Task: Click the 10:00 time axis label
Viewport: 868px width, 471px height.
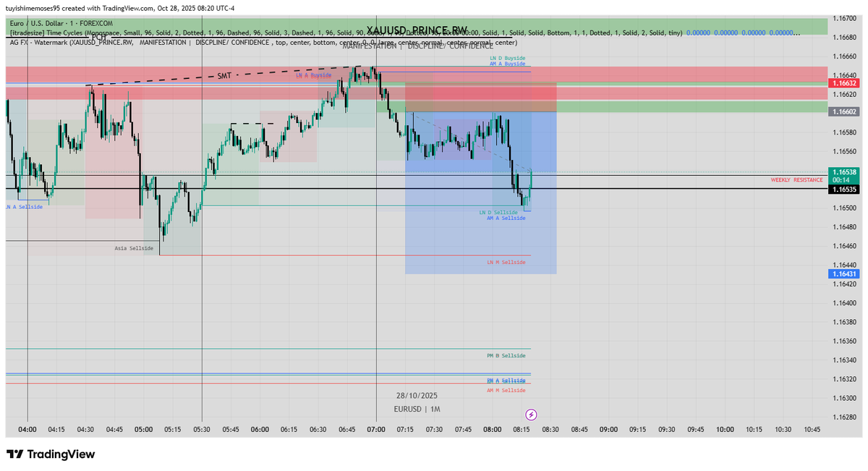Action: point(725,429)
